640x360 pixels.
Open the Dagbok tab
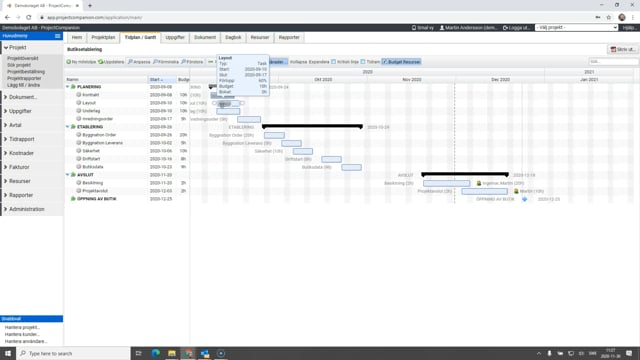(233, 38)
